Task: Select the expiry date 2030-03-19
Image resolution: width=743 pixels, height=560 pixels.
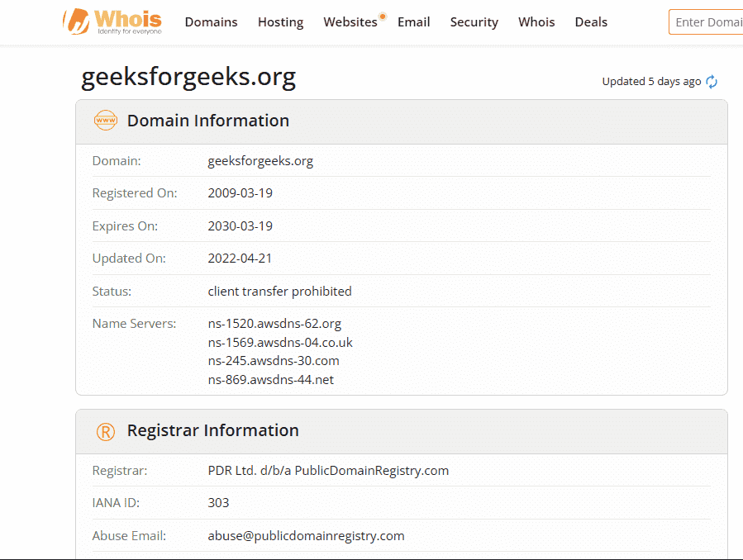Action: [x=241, y=226]
